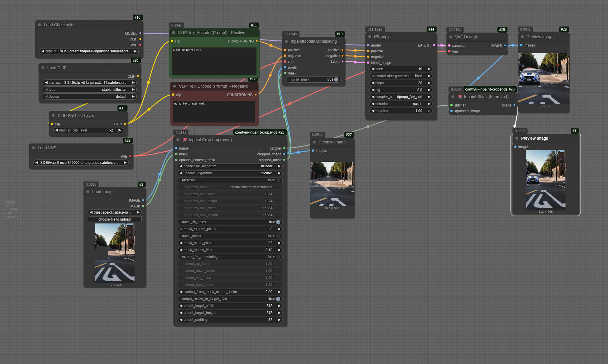Collapse the KSampler node via its dot

370,37
